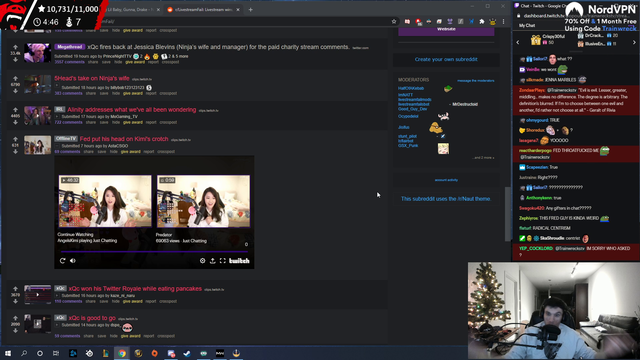Viewport: 640px width, 360px height.
Task: Open the Continue Watching AngelsKimi video thumbnail
Action: pos(105,201)
